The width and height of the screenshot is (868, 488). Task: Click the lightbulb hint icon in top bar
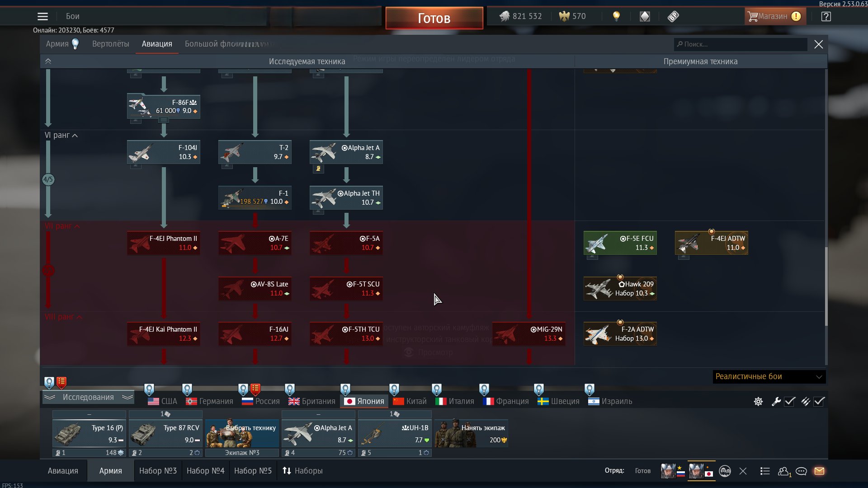tap(616, 16)
